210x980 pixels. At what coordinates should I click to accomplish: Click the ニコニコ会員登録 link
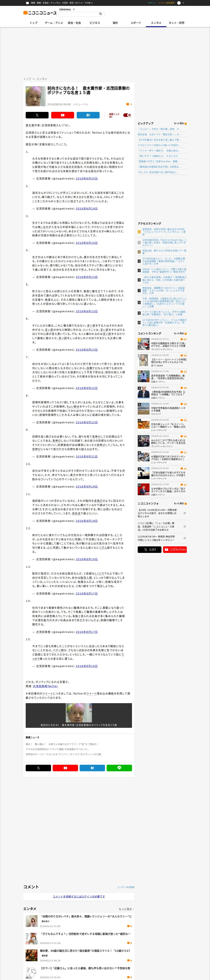click(x=166, y=3)
